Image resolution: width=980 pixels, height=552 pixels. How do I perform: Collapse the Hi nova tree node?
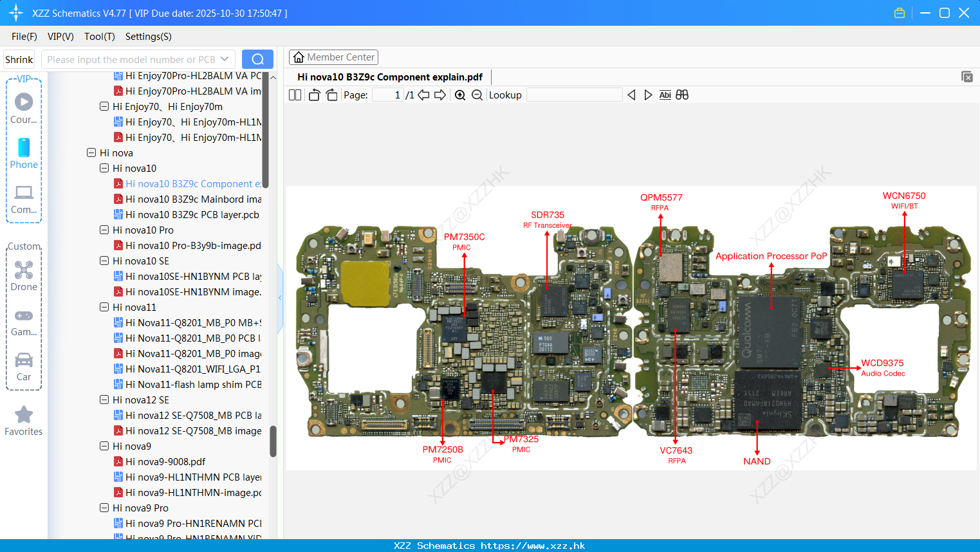click(91, 152)
